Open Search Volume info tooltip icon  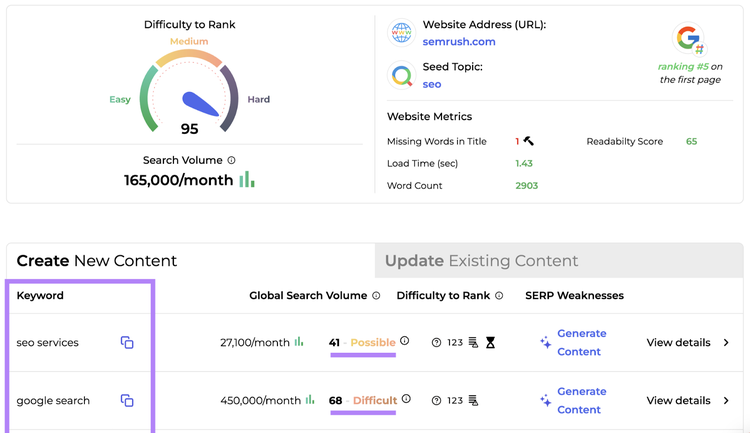pos(232,160)
